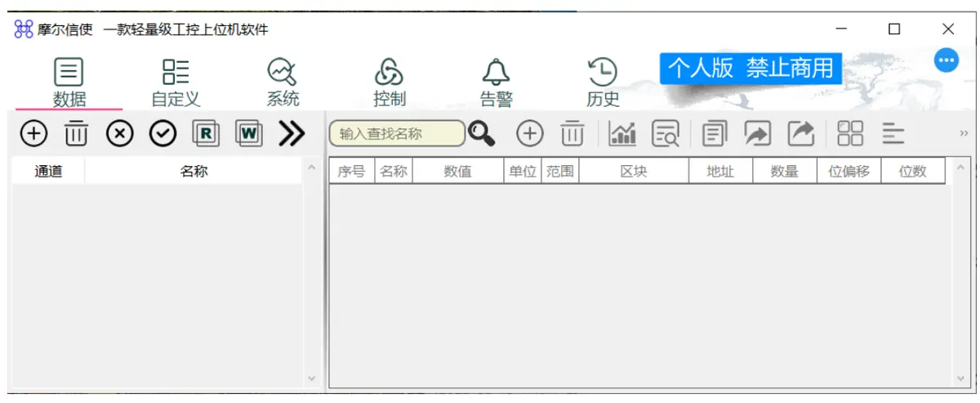Image resolution: width=980 pixels, height=403 pixels.
Task: Click data table scrollbar down arrow
Action: tap(960, 379)
